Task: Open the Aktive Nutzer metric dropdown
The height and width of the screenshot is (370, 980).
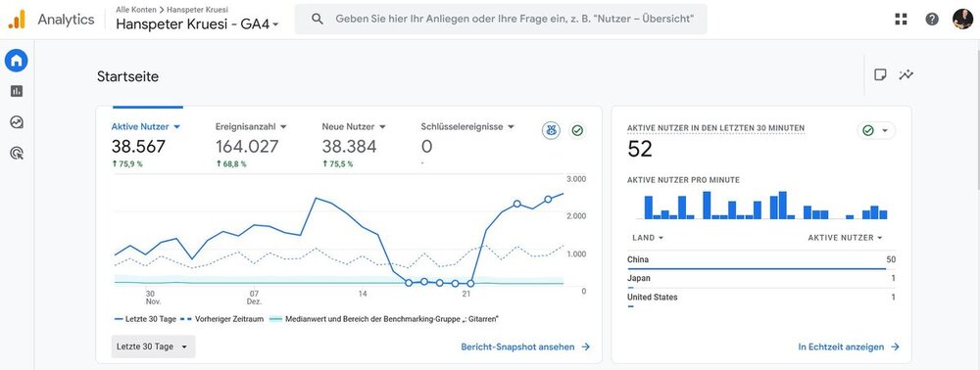Action: tap(146, 126)
